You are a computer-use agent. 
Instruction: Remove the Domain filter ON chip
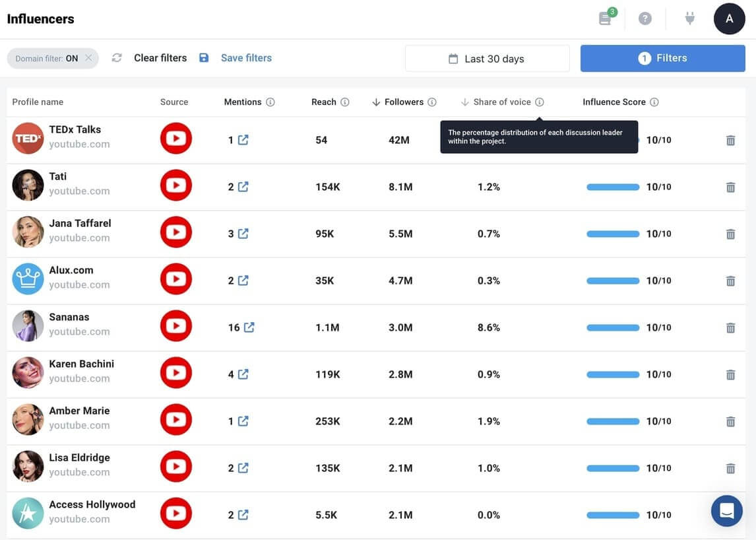[x=88, y=58]
